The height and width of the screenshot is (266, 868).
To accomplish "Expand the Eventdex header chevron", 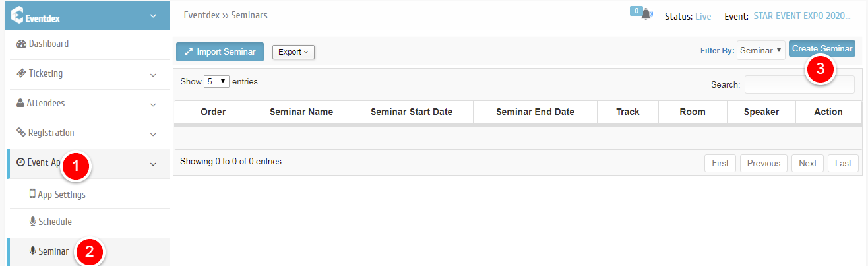I will (x=153, y=16).
